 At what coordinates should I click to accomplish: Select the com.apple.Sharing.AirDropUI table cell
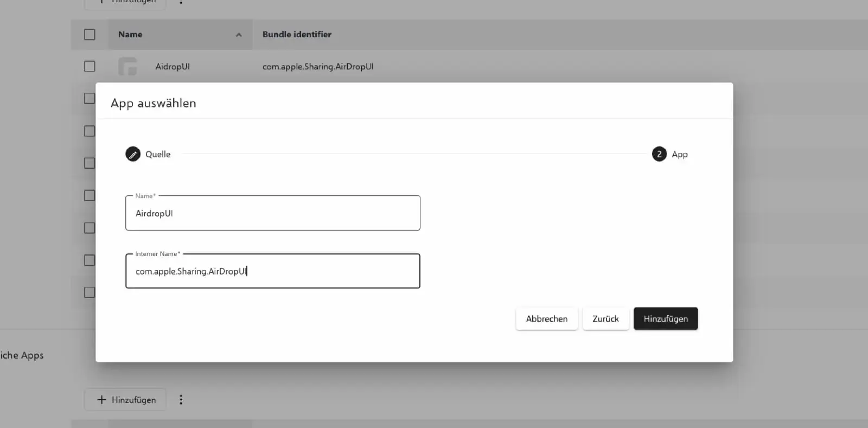coord(318,66)
